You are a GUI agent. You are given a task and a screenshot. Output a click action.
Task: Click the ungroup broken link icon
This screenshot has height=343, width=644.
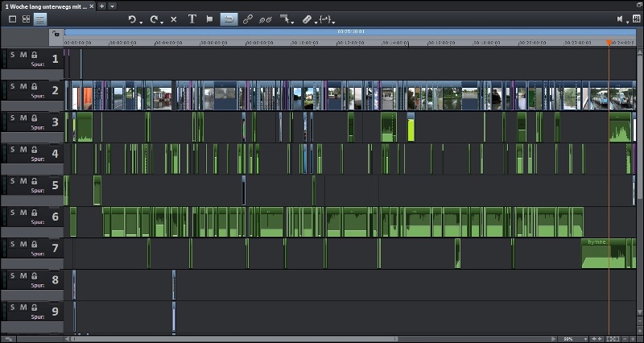[x=266, y=19]
